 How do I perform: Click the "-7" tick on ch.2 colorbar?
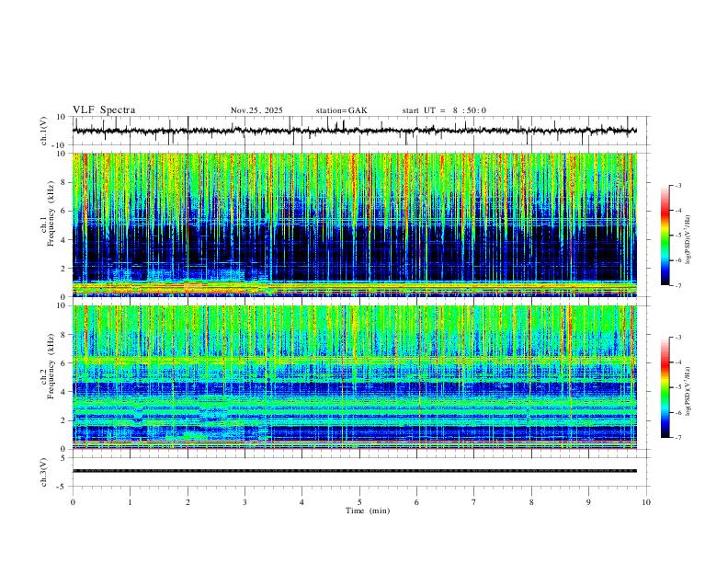[x=678, y=437]
